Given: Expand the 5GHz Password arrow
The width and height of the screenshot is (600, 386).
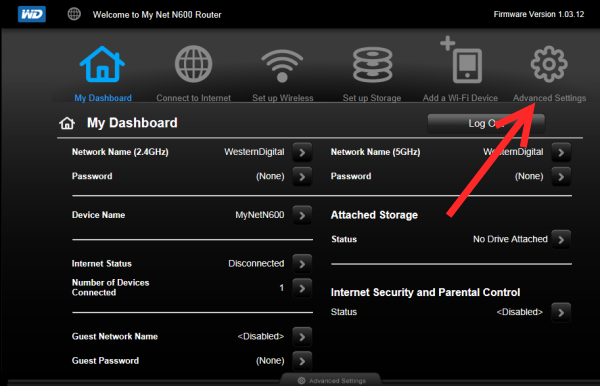Looking at the screenshot, I should [x=561, y=176].
